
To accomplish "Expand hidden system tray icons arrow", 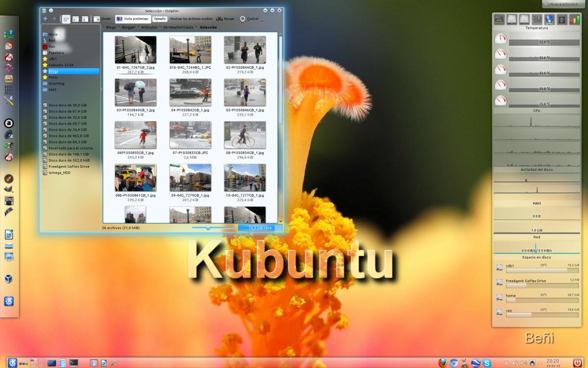I will coord(539,363).
